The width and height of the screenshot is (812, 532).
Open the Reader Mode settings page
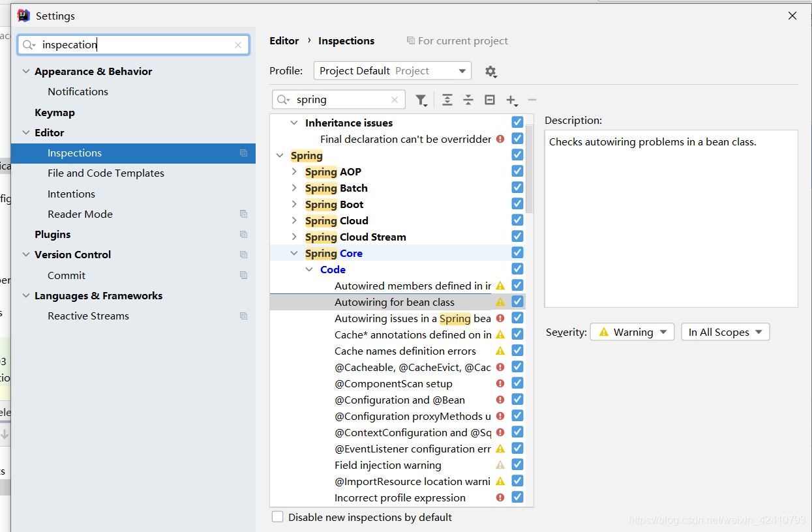point(80,214)
